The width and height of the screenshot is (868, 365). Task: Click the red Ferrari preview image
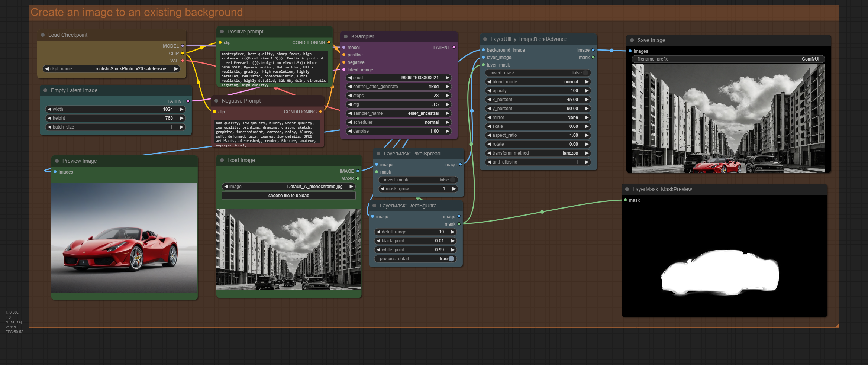pos(124,238)
